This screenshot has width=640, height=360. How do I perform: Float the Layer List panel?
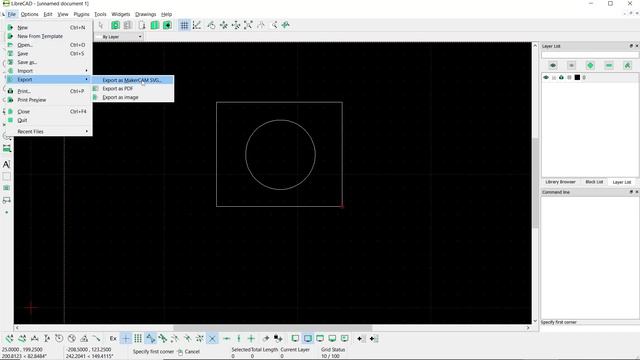[631, 46]
